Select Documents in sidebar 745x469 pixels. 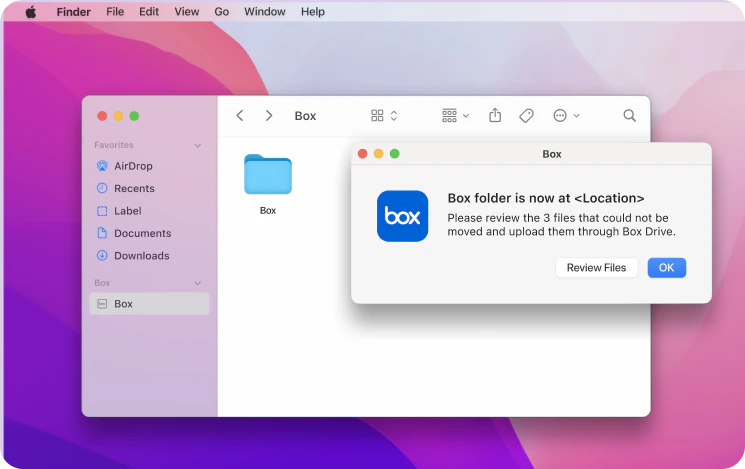149,233
